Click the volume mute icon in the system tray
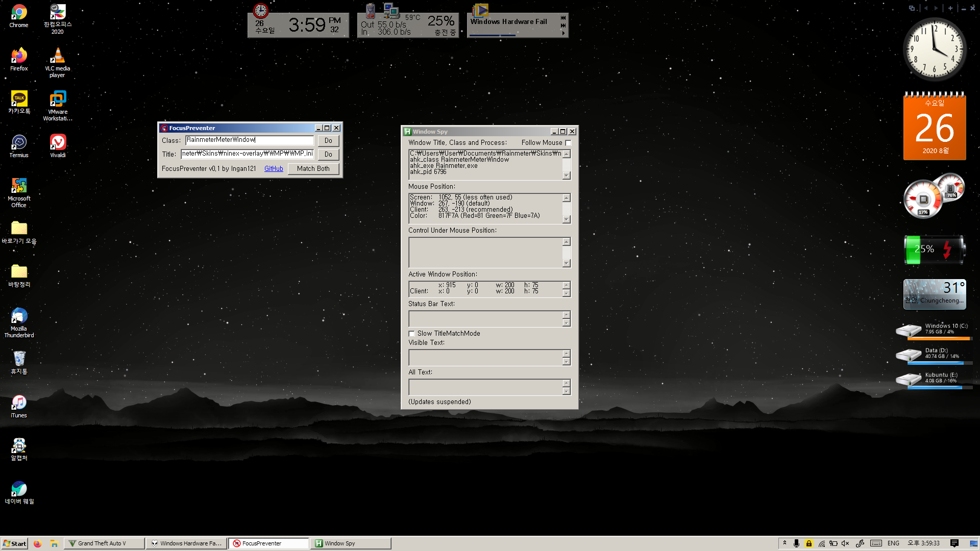This screenshot has height=551, width=980. (845, 543)
